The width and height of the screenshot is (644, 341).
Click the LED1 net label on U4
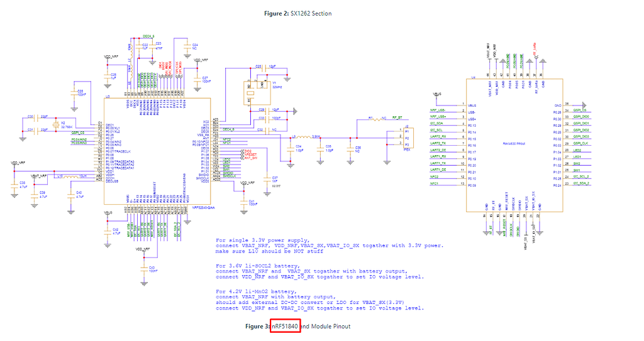click(577, 157)
